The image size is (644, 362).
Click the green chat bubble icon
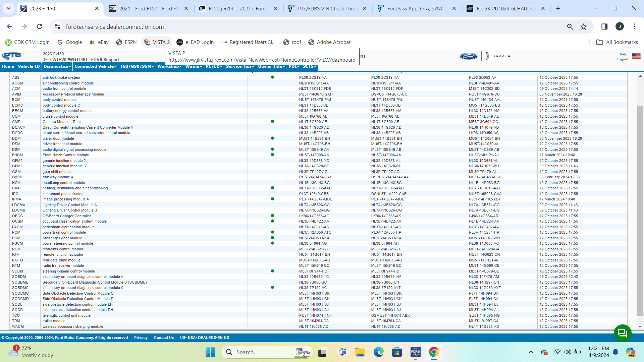623,333
